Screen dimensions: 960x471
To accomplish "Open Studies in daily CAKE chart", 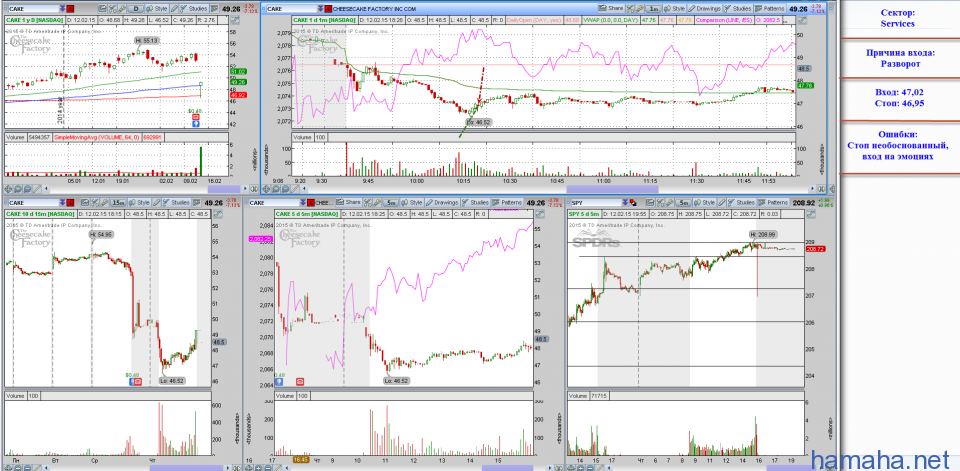I will click(192, 9).
